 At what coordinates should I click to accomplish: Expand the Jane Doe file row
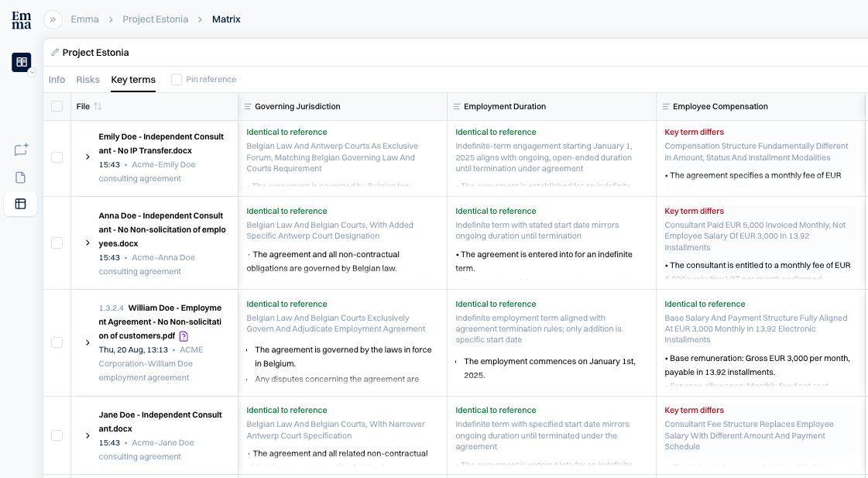[x=87, y=436]
